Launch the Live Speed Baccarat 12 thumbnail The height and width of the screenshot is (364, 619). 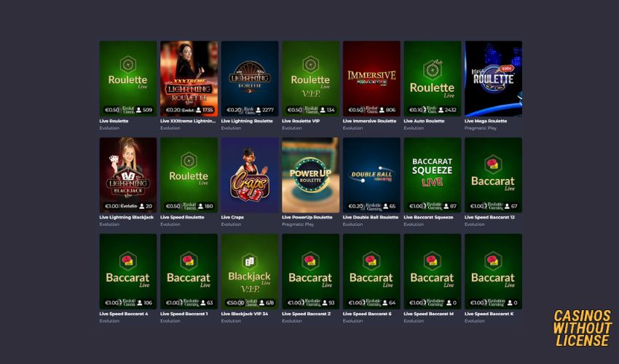click(x=494, y=175)
